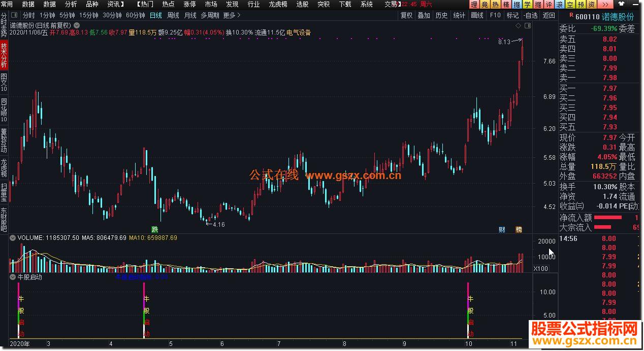Click the diamond icon above the chart
This screenshot has width=644, height=351.
518,25
